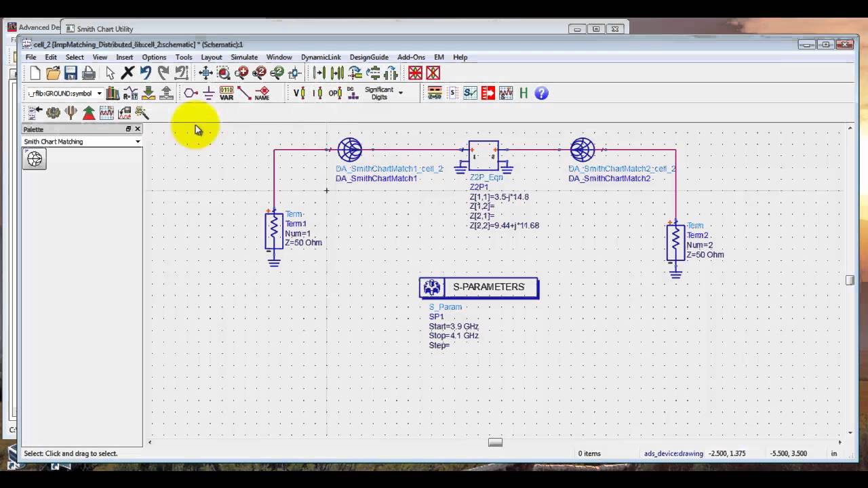
Task: Open Significant Digits dropdown arrow
Action: pyautogui.click(x=401, y=93)
